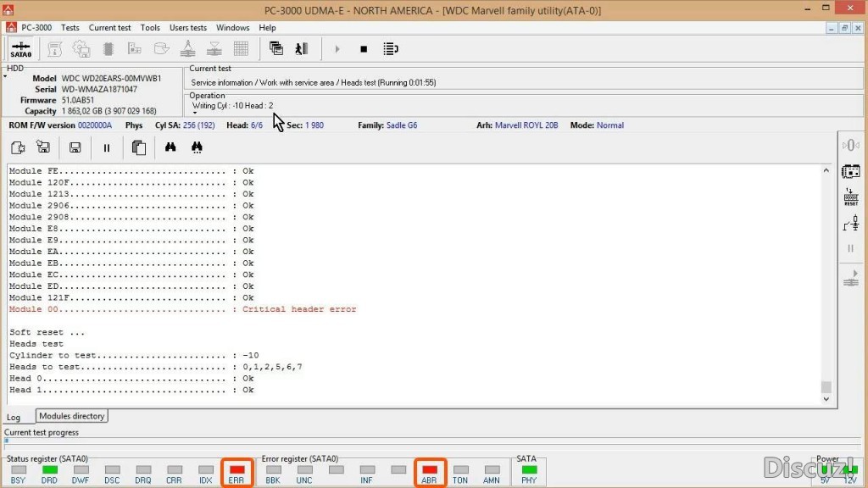
Task: Click the document with gear log icon
Action: click(x=18, y=147)
